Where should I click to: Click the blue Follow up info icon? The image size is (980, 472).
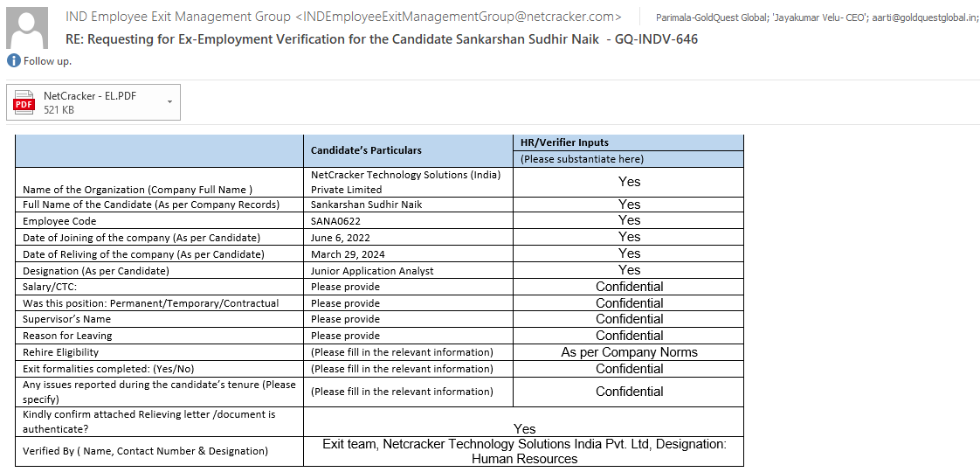coord(13,61)
